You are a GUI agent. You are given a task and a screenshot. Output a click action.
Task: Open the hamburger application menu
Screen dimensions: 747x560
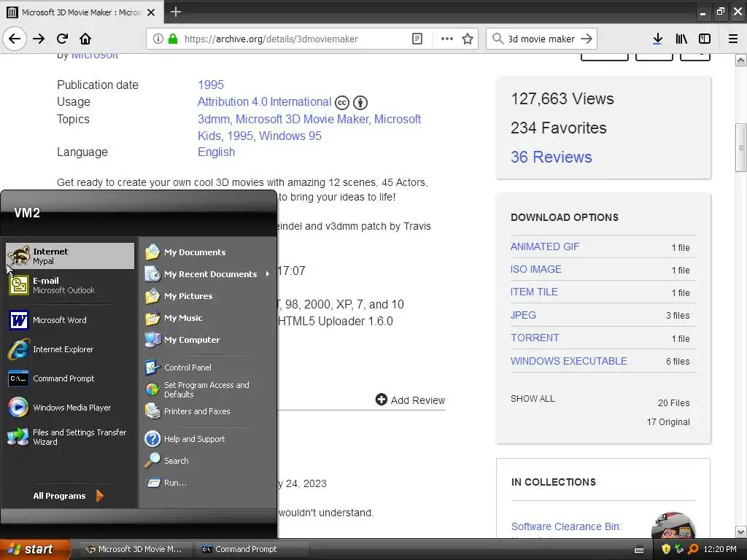pos(733,39)
